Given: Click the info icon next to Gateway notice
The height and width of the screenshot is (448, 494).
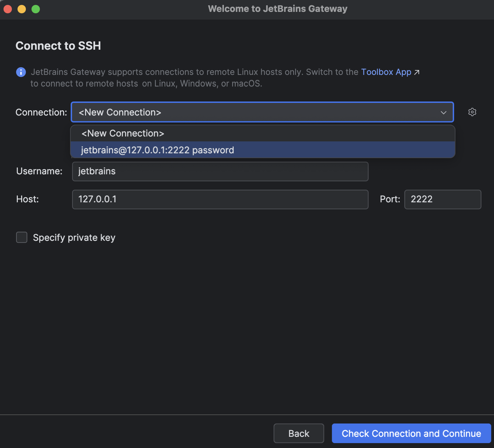Looking at the screenshot, I should (21, 72).
